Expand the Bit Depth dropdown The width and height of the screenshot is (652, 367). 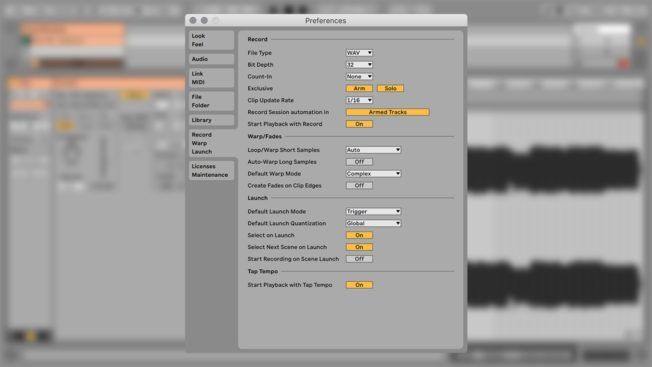coord(359,65)
